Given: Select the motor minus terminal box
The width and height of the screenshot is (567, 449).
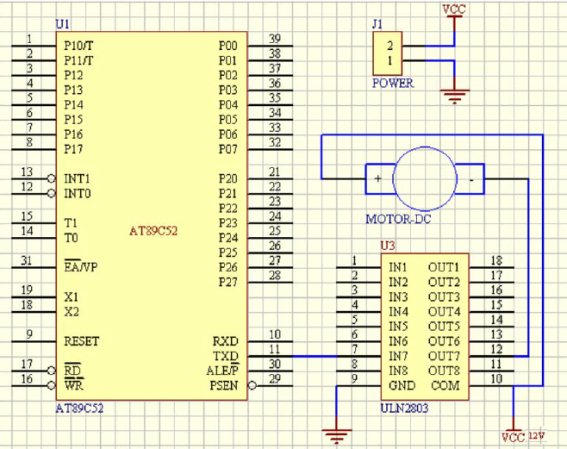Looking at the screenshot, I should pyautogui.click(x=471, y=179).
